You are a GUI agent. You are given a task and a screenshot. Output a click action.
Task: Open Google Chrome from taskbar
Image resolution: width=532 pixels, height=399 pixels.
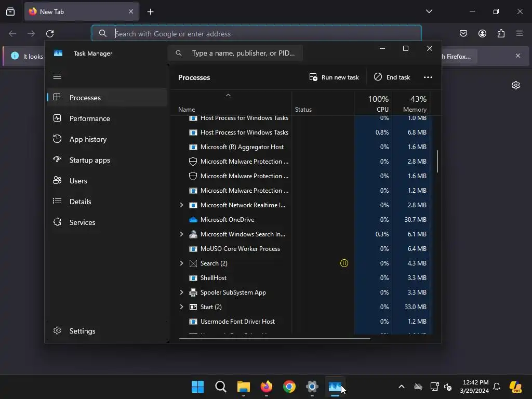click(x=289, y=387)
